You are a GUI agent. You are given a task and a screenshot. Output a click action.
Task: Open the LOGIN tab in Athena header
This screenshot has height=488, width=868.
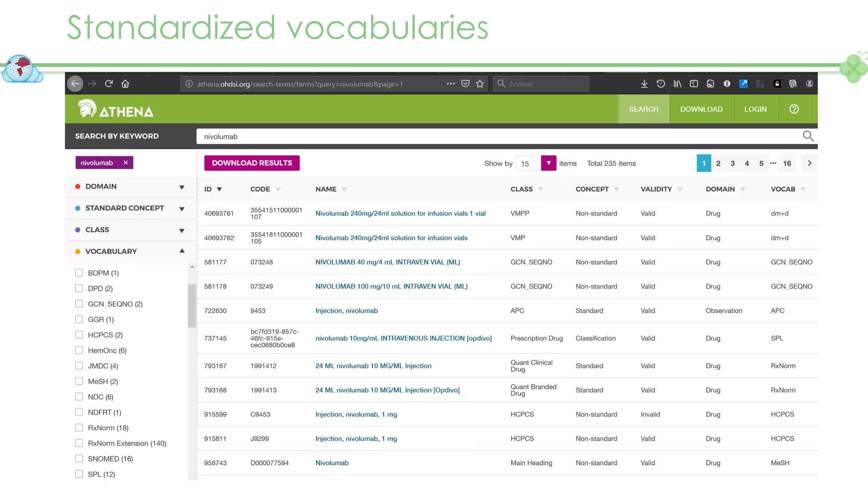pos(755,109)
